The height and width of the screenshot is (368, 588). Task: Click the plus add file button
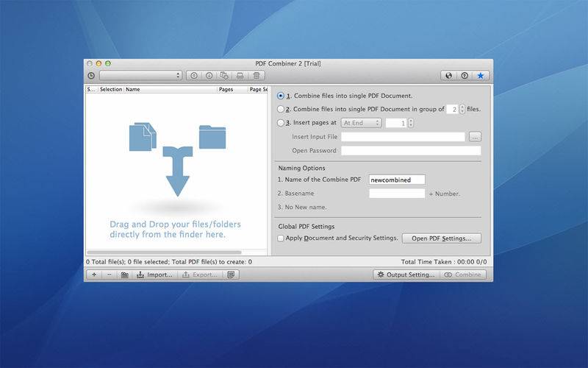[94, 275]
